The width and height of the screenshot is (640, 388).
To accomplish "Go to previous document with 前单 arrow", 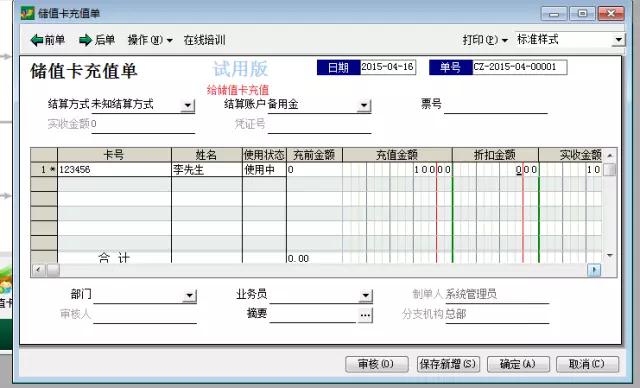I will tap(48, 40).
